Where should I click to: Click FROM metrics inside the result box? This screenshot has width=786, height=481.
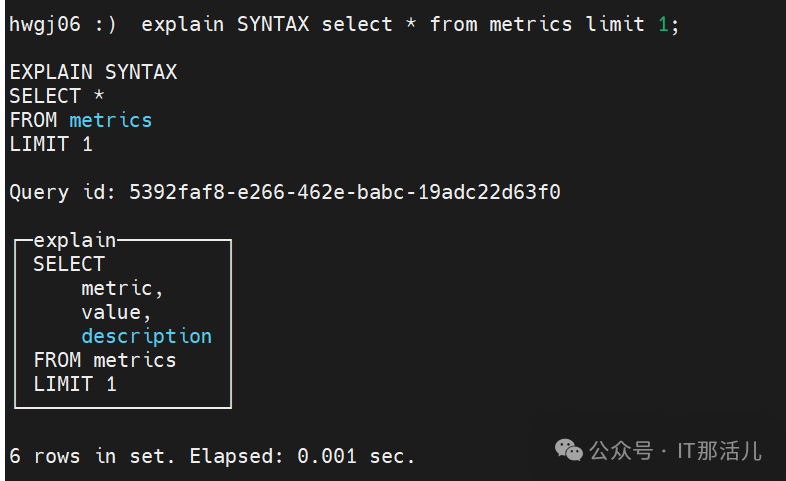pyautogui.click(x=105, y=360)
